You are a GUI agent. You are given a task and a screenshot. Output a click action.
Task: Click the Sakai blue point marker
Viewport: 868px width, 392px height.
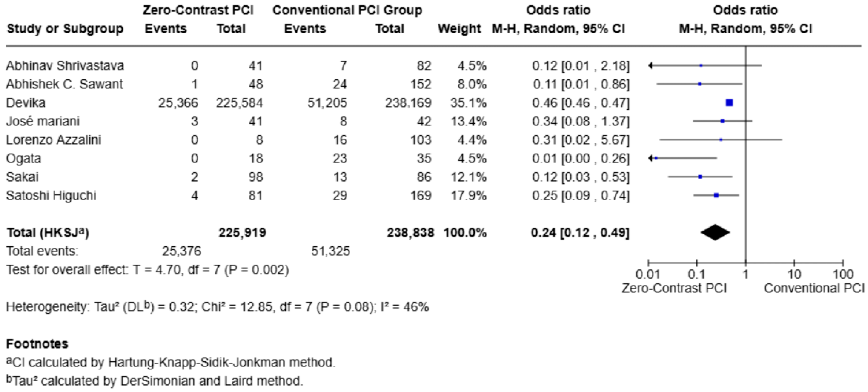700,177
